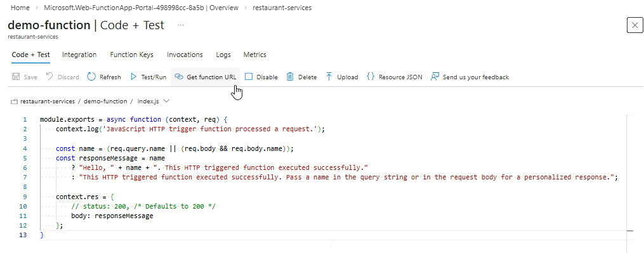Go to the Logs tab

223,55
